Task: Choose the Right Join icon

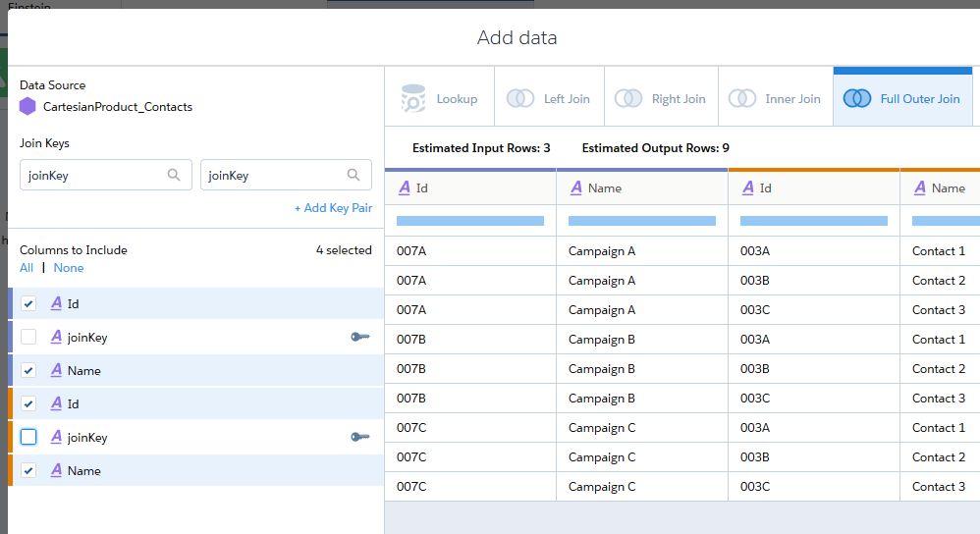Action: click(x=628, y=98)
